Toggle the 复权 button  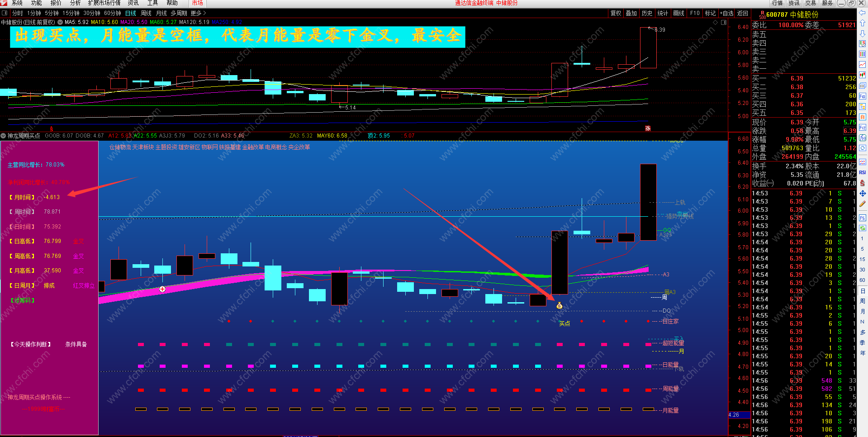pyautogui.click(x=616, y=13)
